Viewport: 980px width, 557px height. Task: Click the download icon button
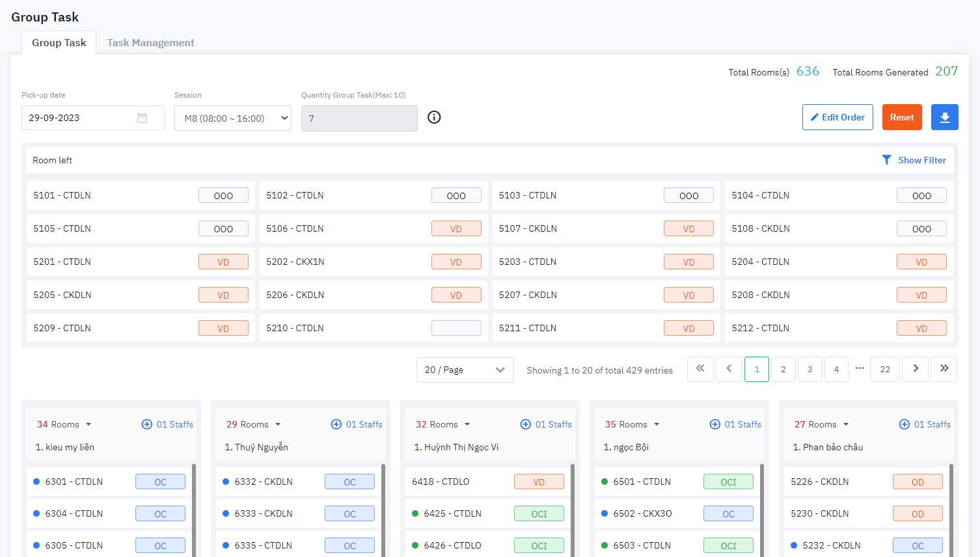pos(944,118)
